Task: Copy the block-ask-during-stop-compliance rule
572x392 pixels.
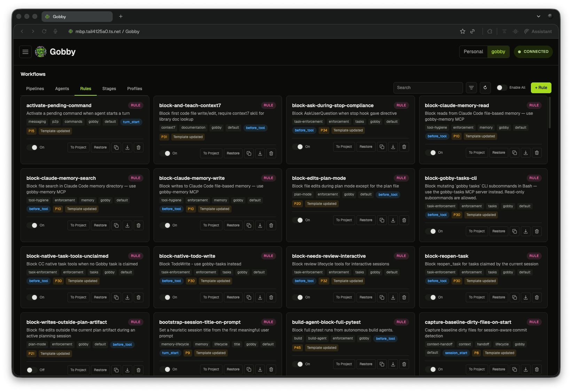Action: pos(382,147)
